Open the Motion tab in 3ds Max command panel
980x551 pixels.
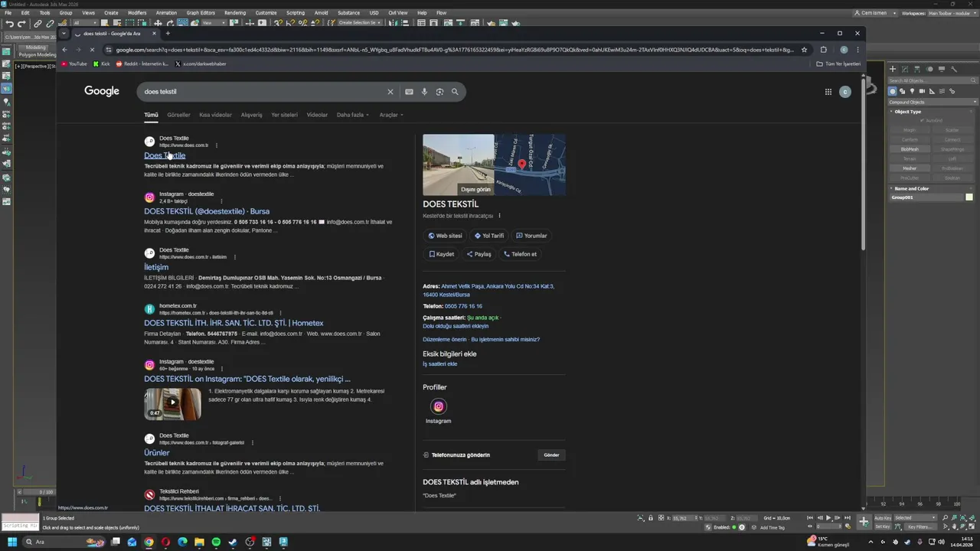pos(929,69)
